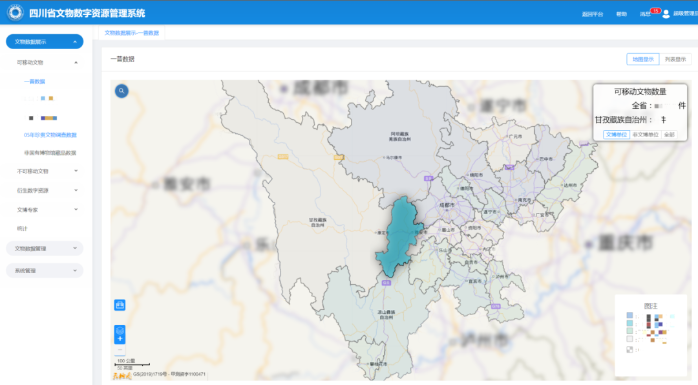Click the first blue legend color swatch
This screenshot has width=698, height=385.
click(x=629, y=315)
